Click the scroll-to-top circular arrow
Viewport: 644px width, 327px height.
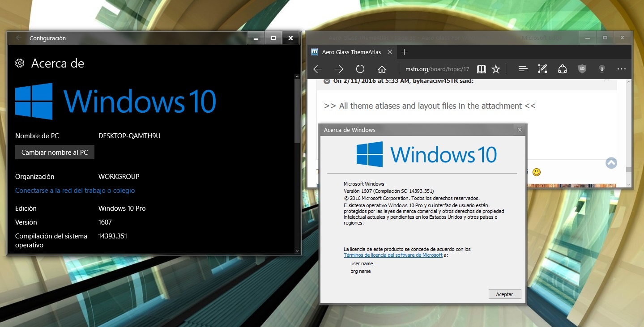coord(611,163)
